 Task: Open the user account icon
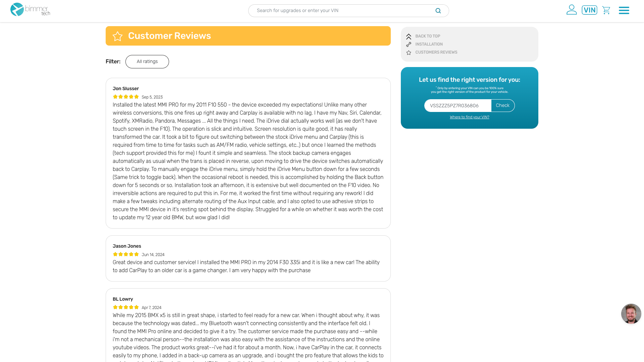tap(572, 10)
